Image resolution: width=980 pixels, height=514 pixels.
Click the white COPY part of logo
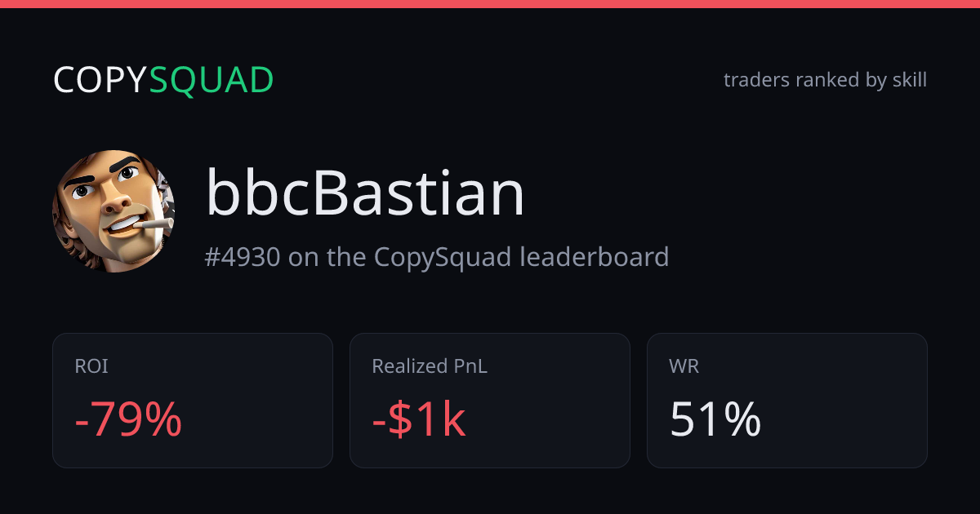[x=100, y=80]
